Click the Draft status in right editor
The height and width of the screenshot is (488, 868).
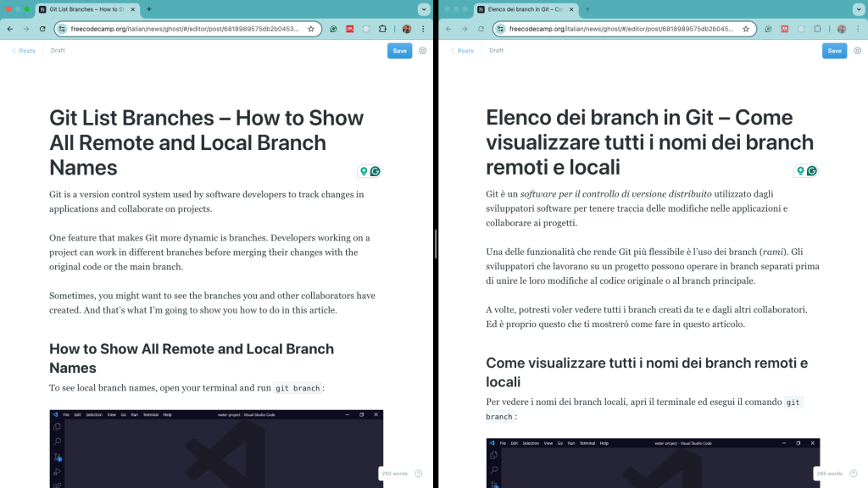[x=496, y=50]
